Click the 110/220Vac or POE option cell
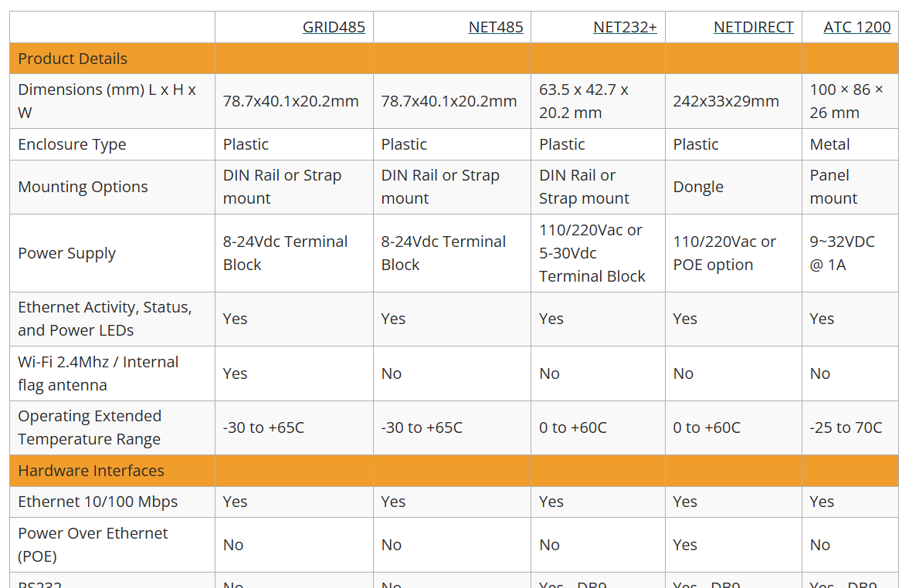Image resolution: width=909 pixels, height=588 pixels. tap(734, 253)
